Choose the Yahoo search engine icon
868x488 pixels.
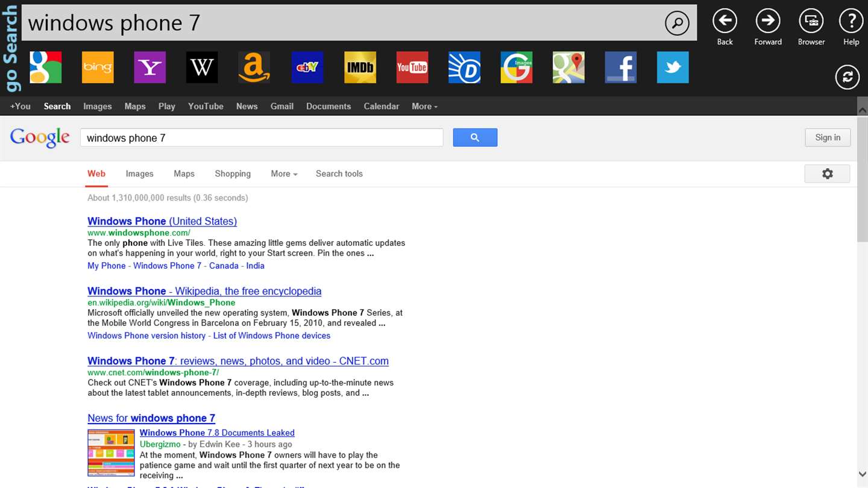150,67
